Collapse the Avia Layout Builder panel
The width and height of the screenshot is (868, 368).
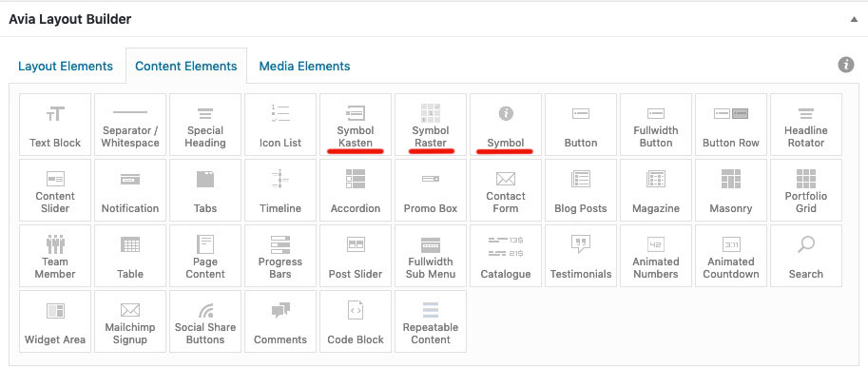coord(854,19)
